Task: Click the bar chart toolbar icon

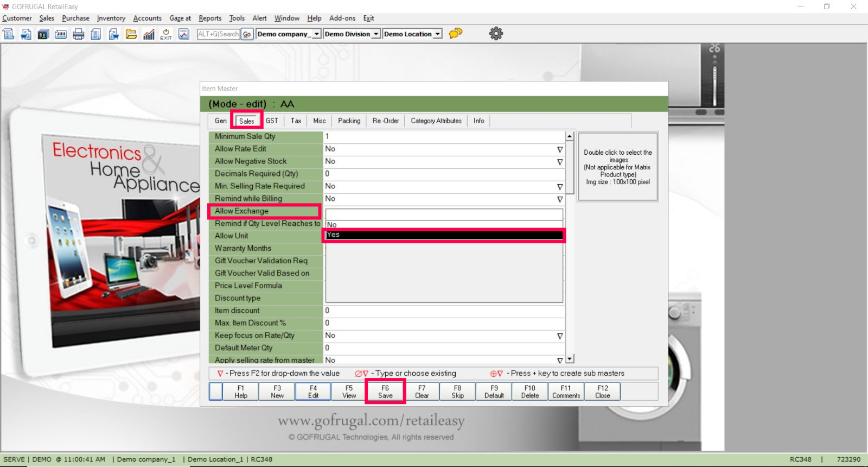Action: coord(149,34)
